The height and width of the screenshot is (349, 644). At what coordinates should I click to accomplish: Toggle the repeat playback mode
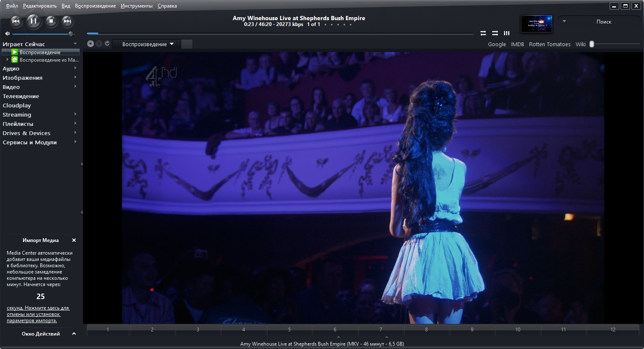pyautogui.click(x=483, y=33)
